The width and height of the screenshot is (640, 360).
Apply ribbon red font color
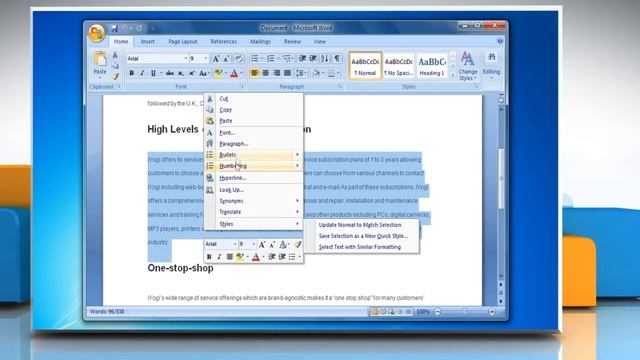tap(234, 73)
